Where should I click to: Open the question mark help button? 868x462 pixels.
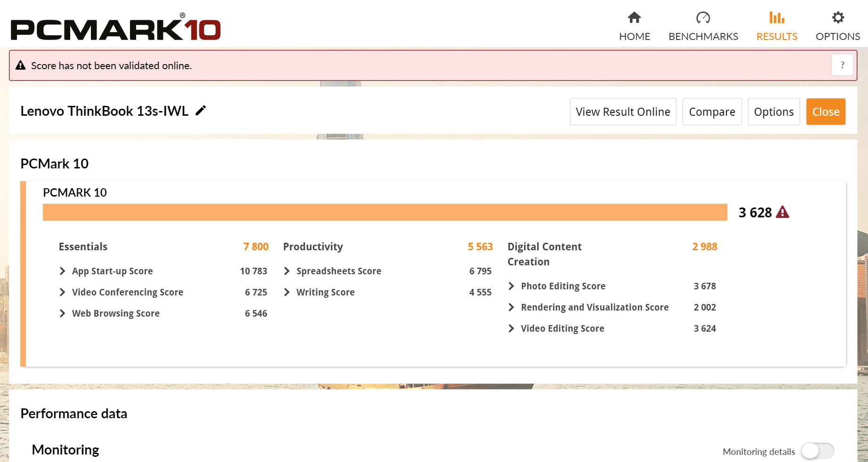pyautogui.click(x=843, y=65)
